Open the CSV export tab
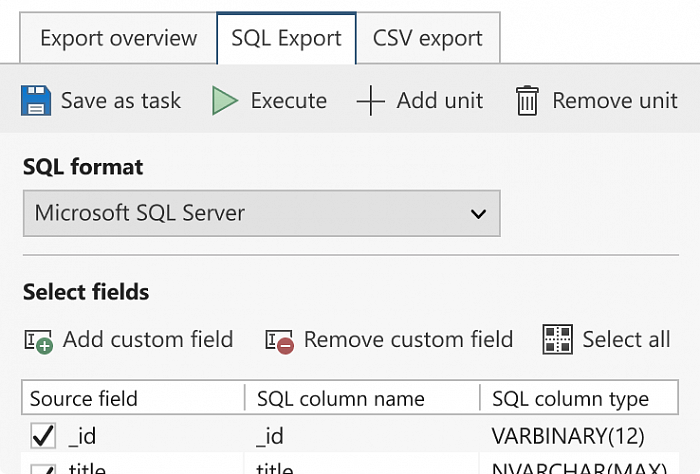This screenshot has width=700, height=474. (427, 39)
